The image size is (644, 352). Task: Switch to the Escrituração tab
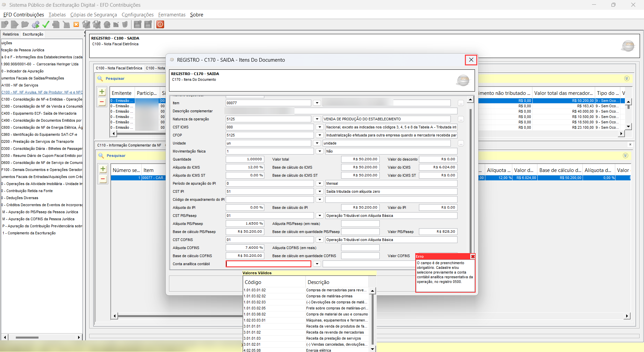click(33, 34)
